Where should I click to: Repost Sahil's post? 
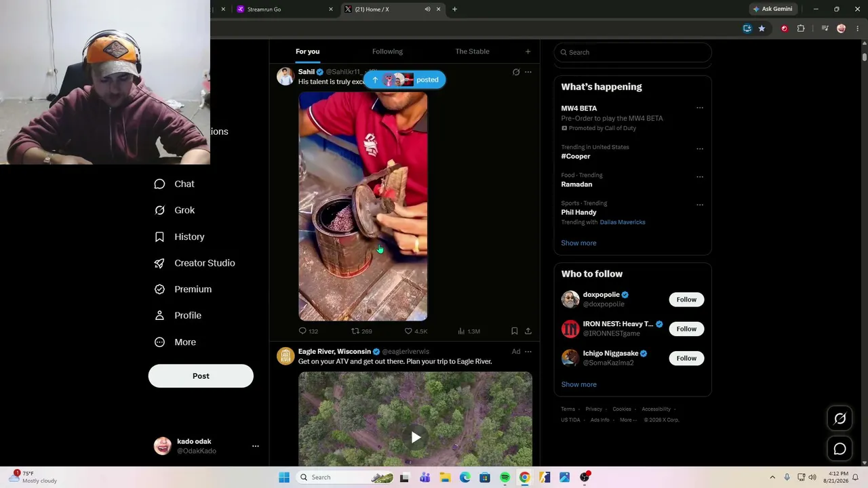pyautogui.click(x=355, y=331)
